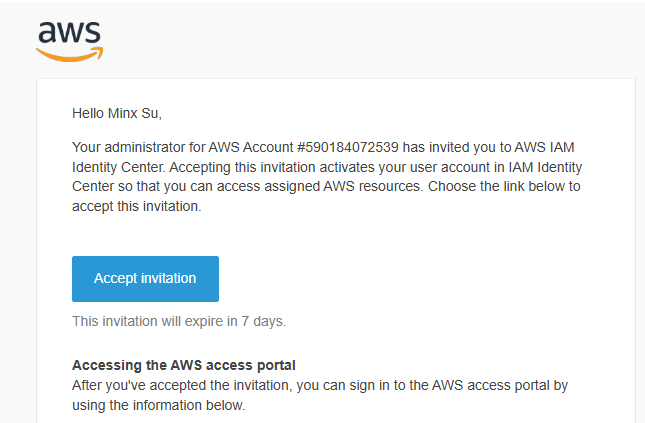This screenshot has width=645, height=423.
Task: Click the greeting 'Hello Minx Su,'
Action: pos(117,114)
